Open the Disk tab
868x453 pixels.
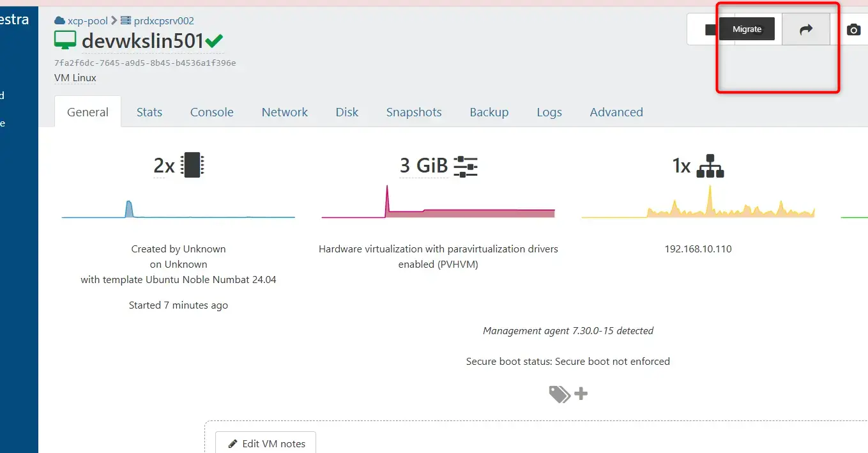[x=347, y=112]
